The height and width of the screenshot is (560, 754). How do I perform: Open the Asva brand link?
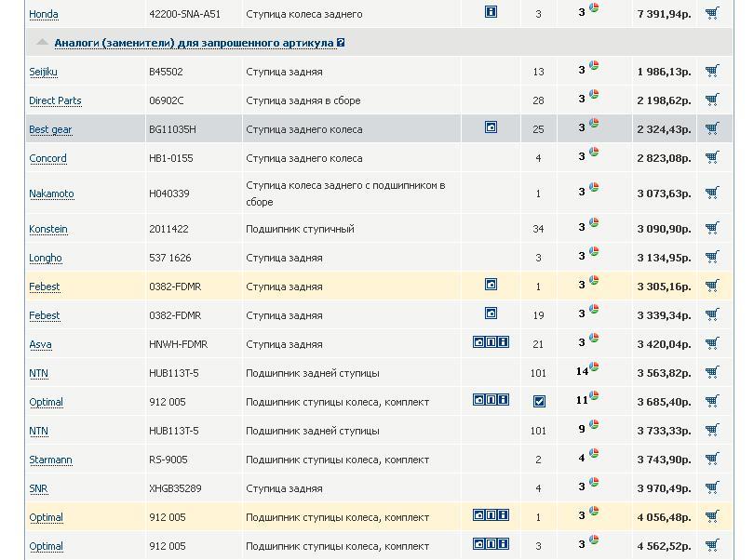pos(40,345)
